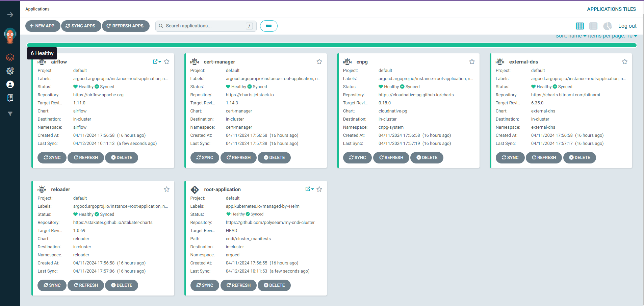Delete the airflow application

122,158
